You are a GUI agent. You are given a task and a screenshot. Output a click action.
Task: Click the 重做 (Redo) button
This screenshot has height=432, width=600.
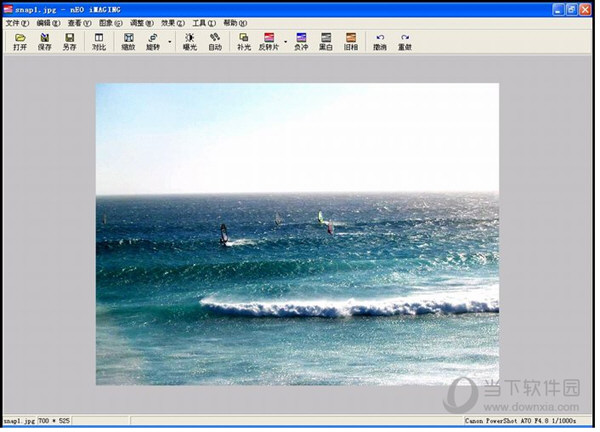click(x=405, y=41)
